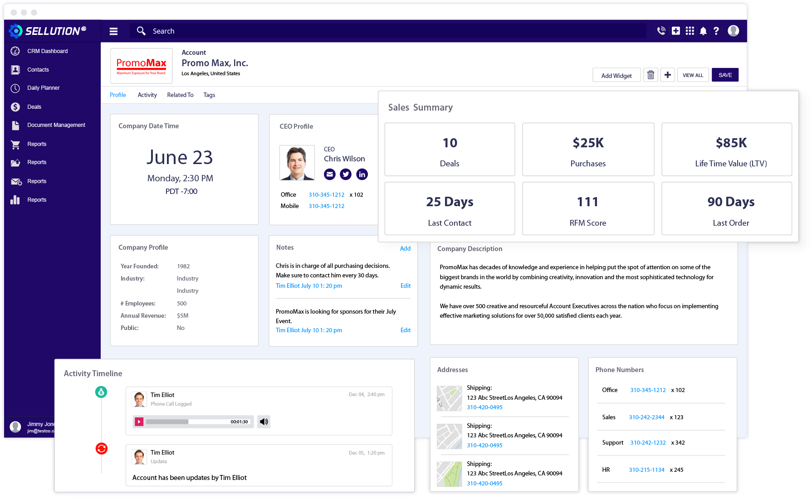Open the $25K Purchases card

pos(588,150)
